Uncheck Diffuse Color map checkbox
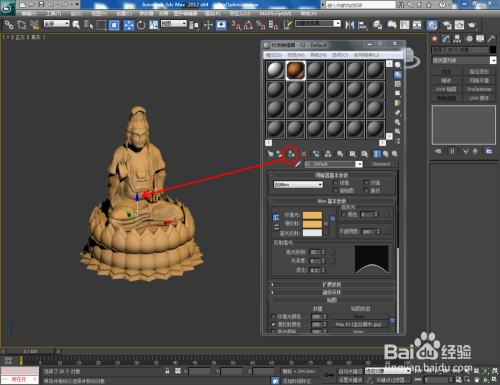 [273, 324]
